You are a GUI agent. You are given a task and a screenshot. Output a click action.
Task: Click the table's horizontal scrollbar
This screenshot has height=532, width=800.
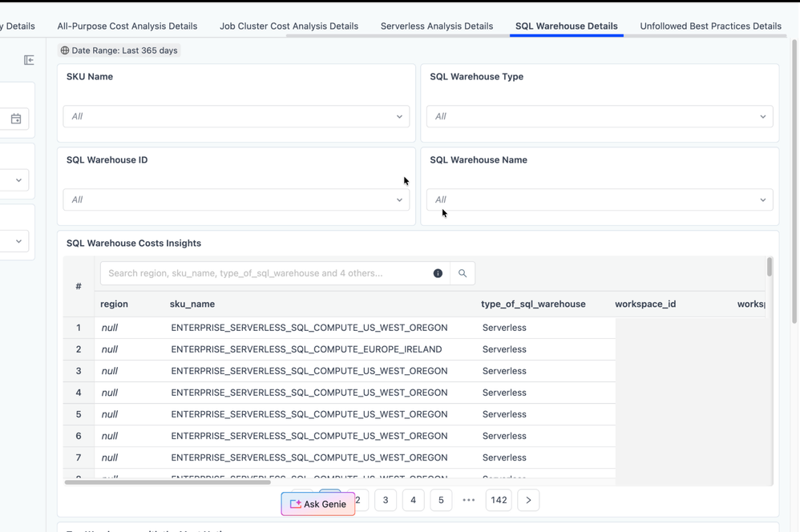[x=168, y=482]
